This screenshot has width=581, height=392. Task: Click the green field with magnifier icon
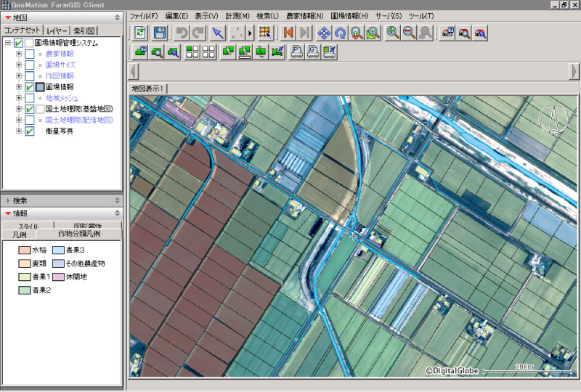click(x=157, y=52)
